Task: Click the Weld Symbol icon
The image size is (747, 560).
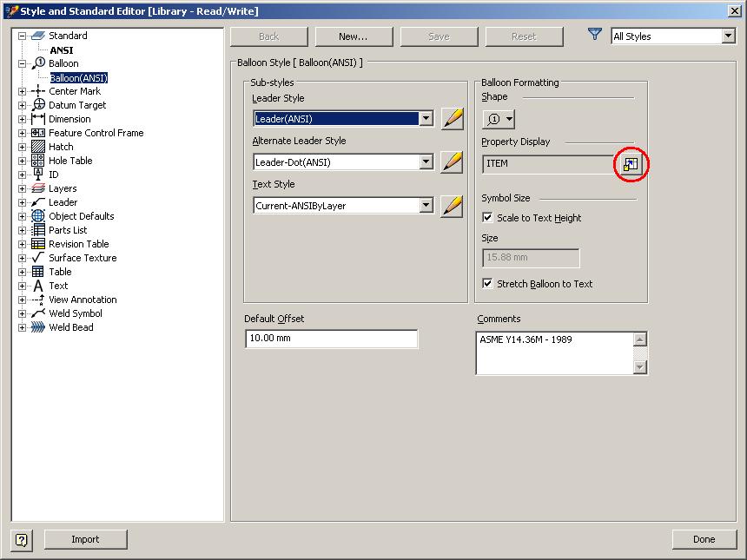Action: point(37,313)
